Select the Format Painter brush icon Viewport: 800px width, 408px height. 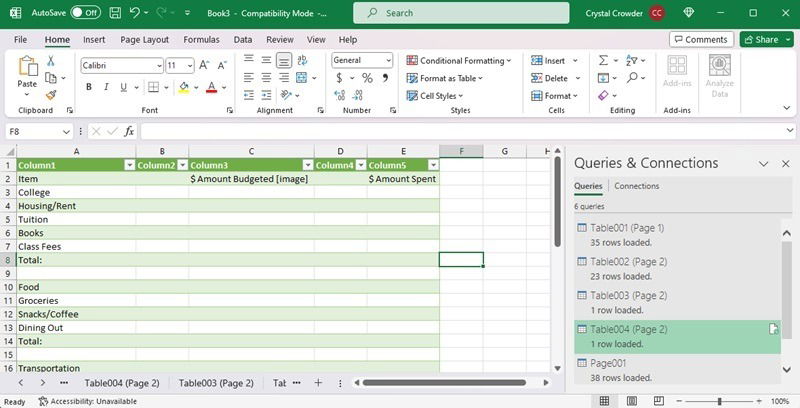tap(51, 95)
